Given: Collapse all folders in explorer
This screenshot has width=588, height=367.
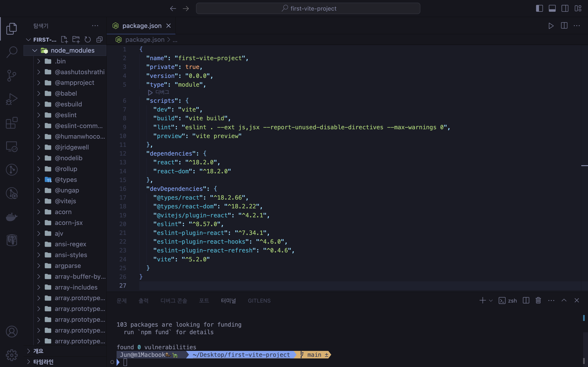Looking at the screenshot, I should tap(99, 40).
